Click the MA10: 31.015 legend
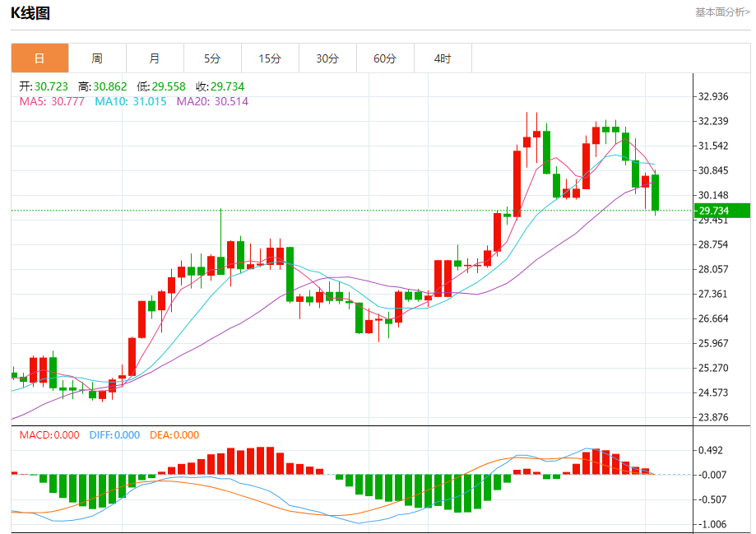The width and height of the screenshot is (756, 534). 131,101
